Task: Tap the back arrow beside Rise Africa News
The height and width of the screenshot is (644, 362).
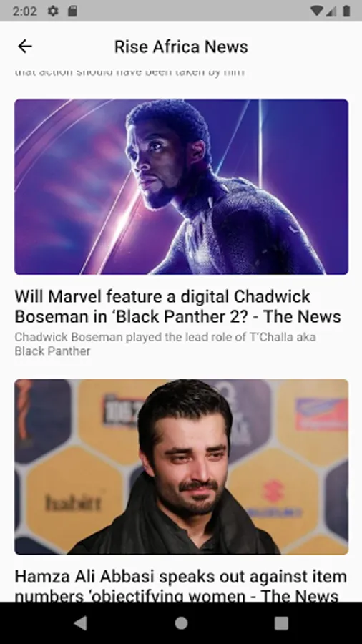Action: [25, 47]
